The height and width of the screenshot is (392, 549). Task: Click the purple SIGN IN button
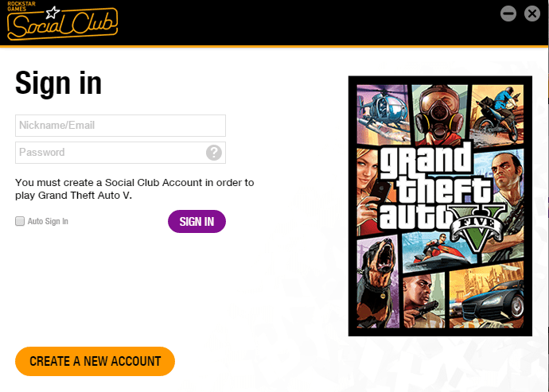click(x=197, y=221)
